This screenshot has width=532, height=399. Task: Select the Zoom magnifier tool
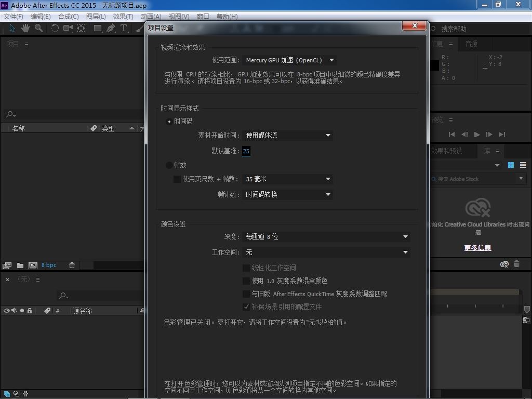(x=38, y=28)
